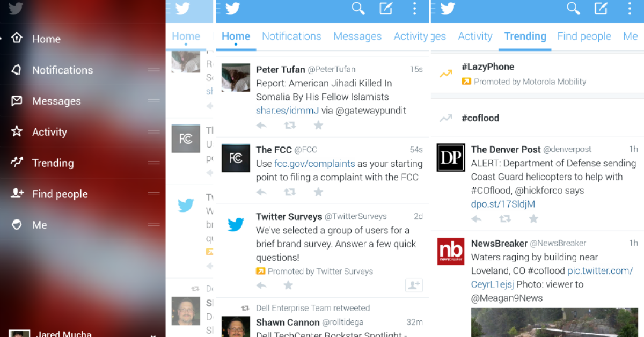Follow Twitter Surveys with add-person icon
Viewport: 644px width, 337px height.
[414, 285]
